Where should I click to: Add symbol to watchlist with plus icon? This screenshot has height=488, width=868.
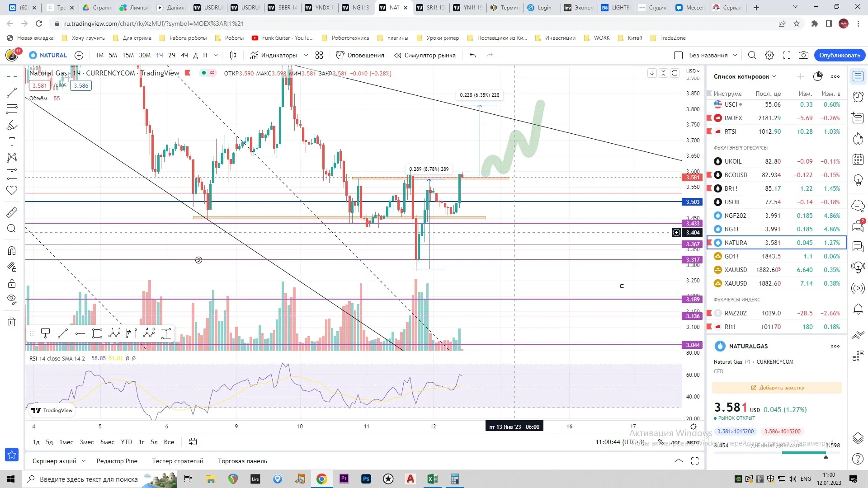(801, 76)
